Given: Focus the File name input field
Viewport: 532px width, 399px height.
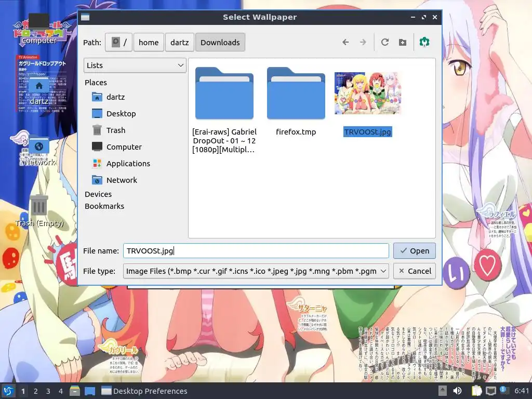Looking at the screenshot, I should 256,251.
